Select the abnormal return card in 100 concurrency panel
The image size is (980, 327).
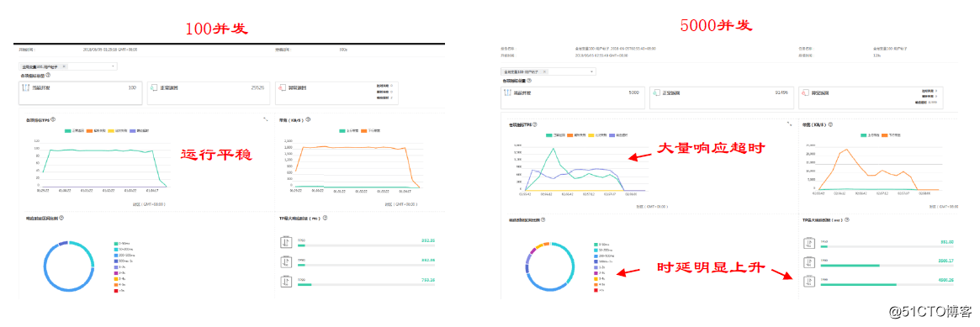pyautogui.click(x=337, y=92)
